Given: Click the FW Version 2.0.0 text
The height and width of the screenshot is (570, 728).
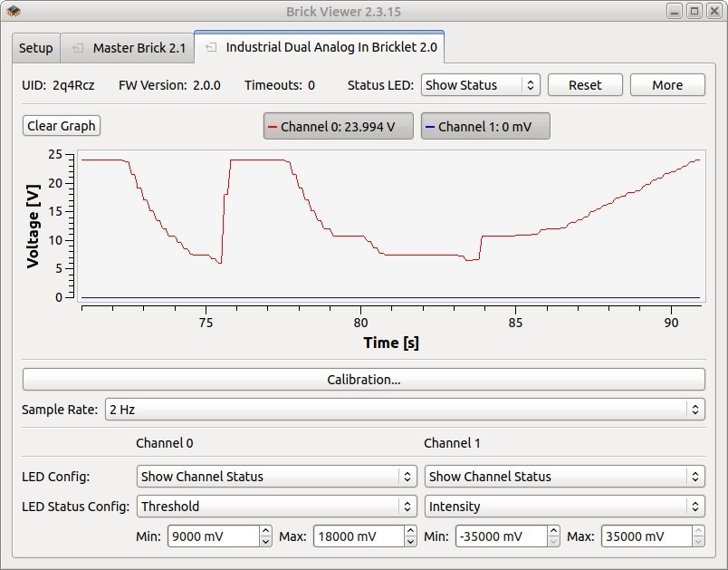Looking at the screenshot, I should (x=169, y=85).
